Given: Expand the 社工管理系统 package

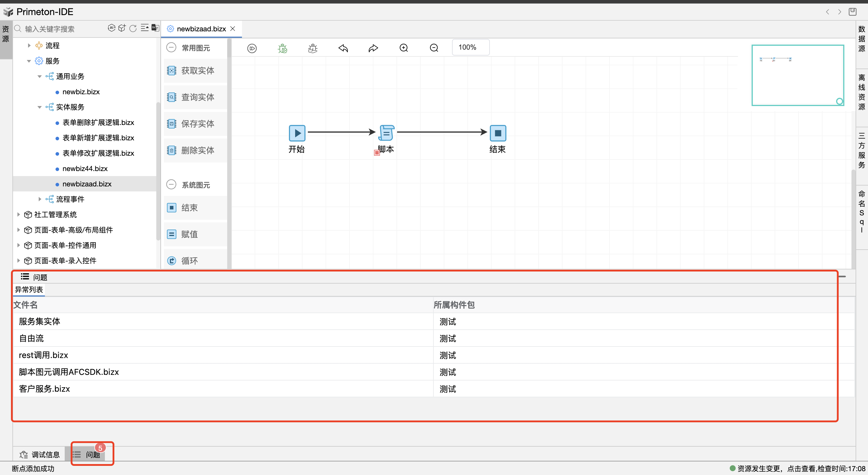Looking at the screenshot, I should 19,214.
